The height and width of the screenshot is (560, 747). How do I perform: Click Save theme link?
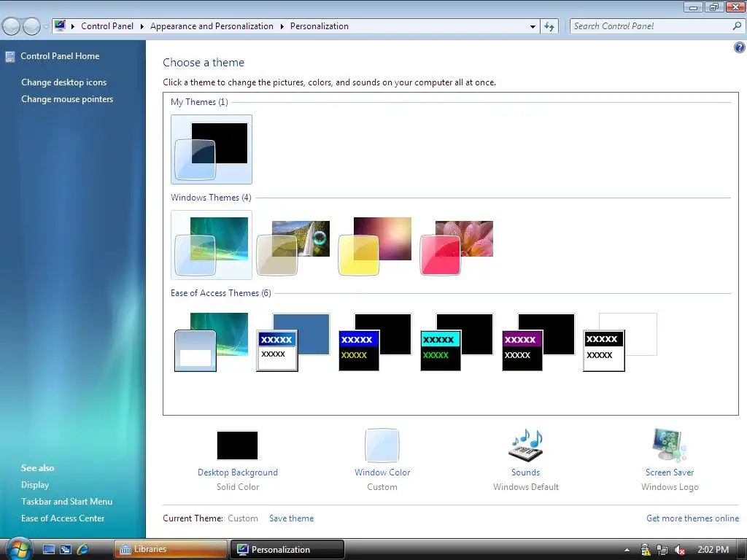click(x=292, y=518)
